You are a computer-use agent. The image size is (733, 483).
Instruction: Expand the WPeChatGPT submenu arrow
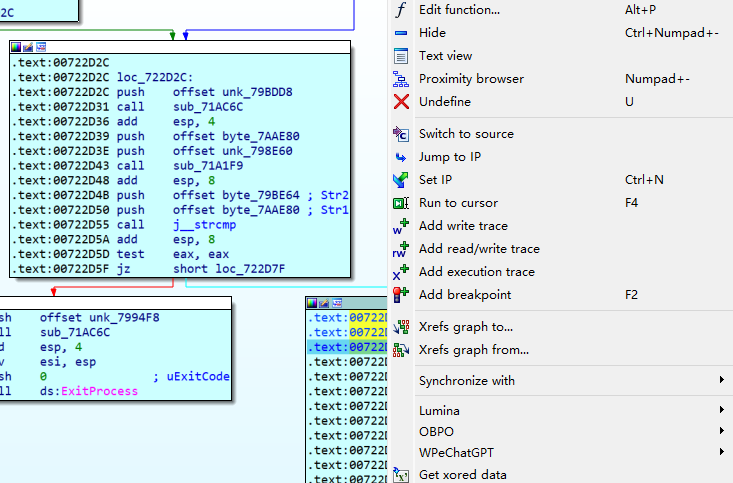722,452
